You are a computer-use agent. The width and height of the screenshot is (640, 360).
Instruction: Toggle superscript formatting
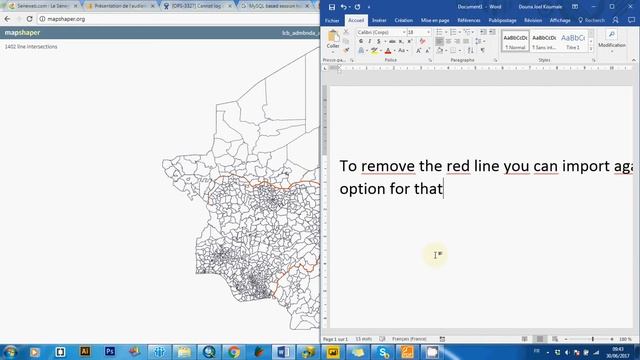point(409,41)
